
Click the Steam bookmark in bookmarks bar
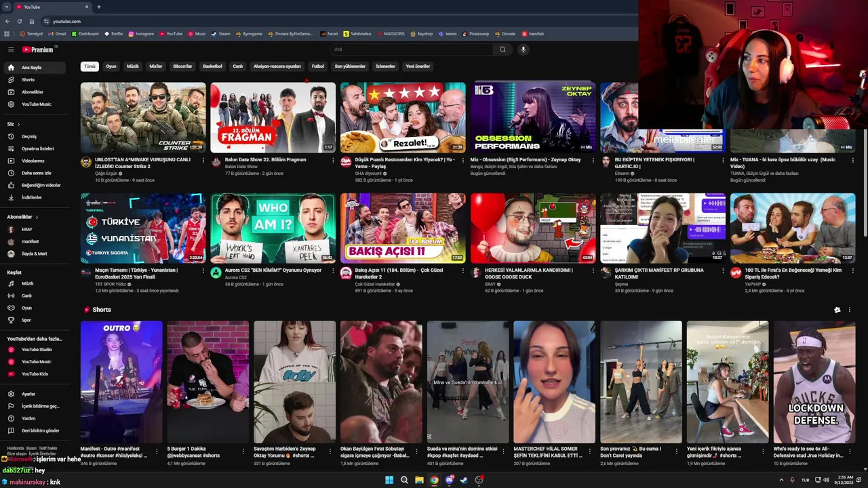(221, 33)
